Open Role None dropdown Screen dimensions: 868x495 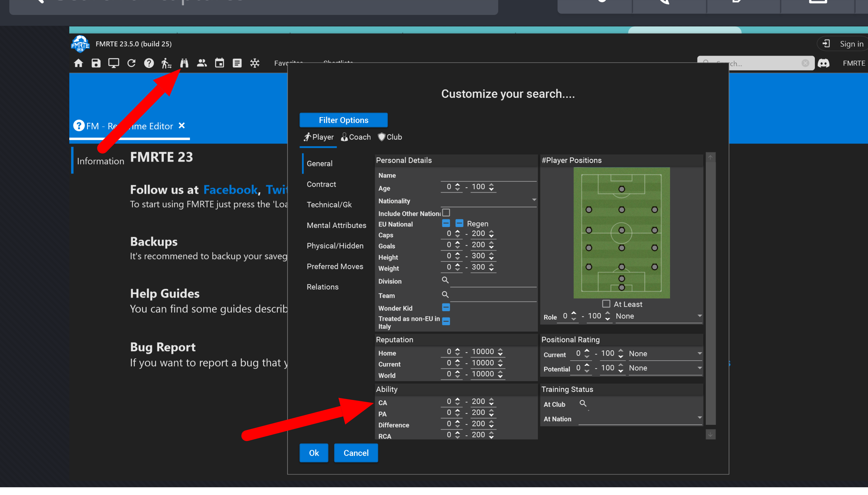point(659,316)
